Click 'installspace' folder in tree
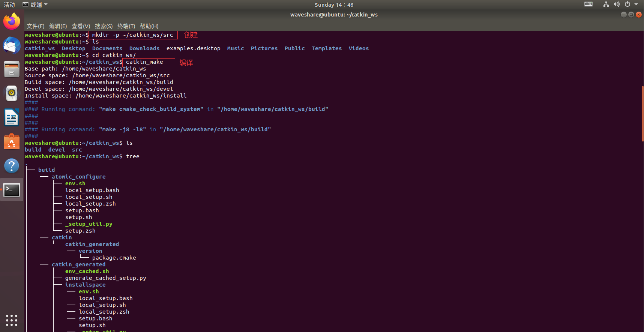The image size is (644, 332). click(86, 285)
